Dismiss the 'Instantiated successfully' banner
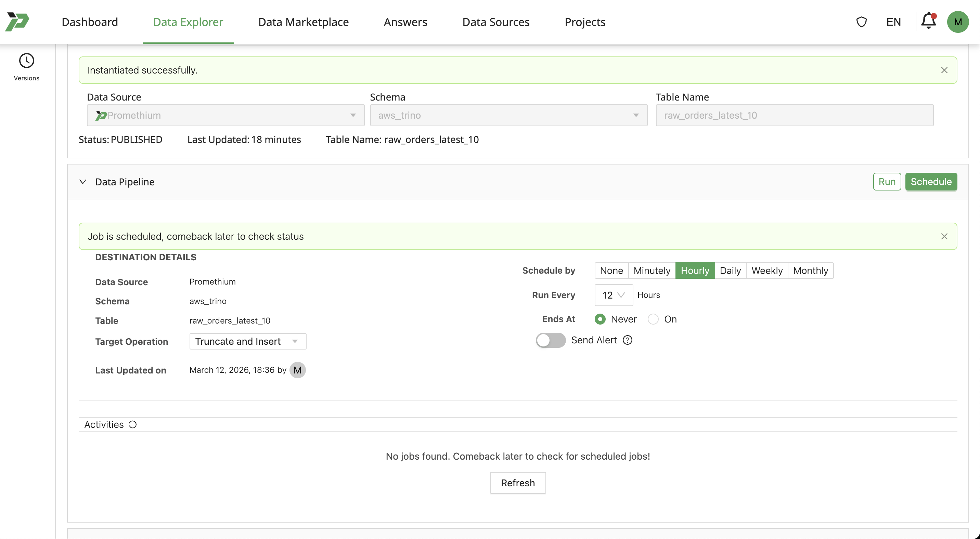Screen dimensions: 980x539 [945, 70]
